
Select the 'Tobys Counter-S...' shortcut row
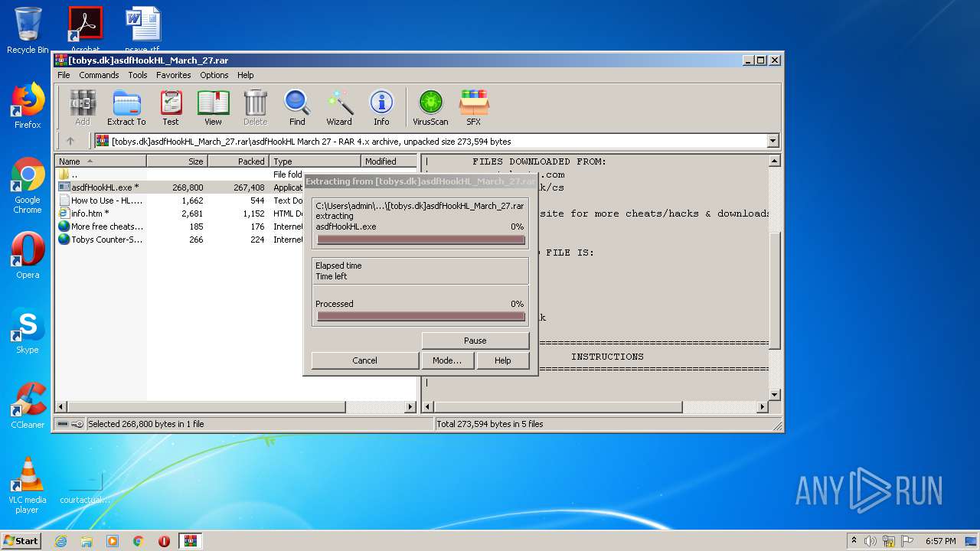180,240
